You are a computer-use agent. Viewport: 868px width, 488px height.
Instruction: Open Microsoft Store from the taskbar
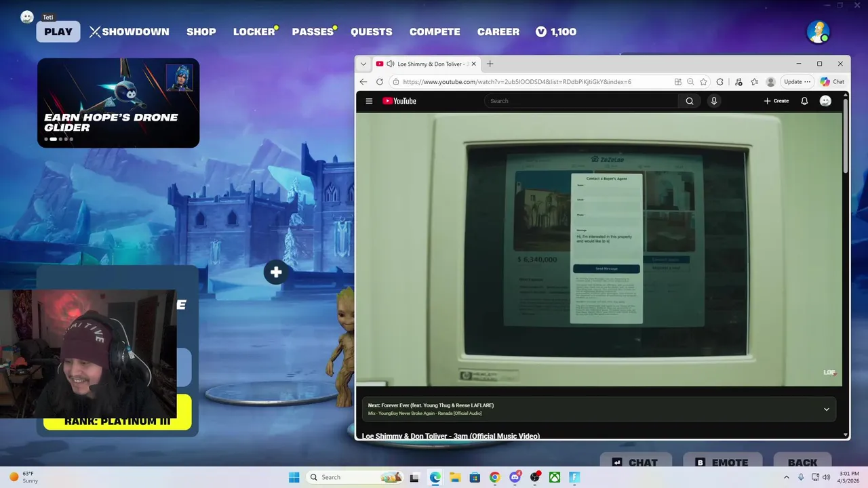click(475, 477)
